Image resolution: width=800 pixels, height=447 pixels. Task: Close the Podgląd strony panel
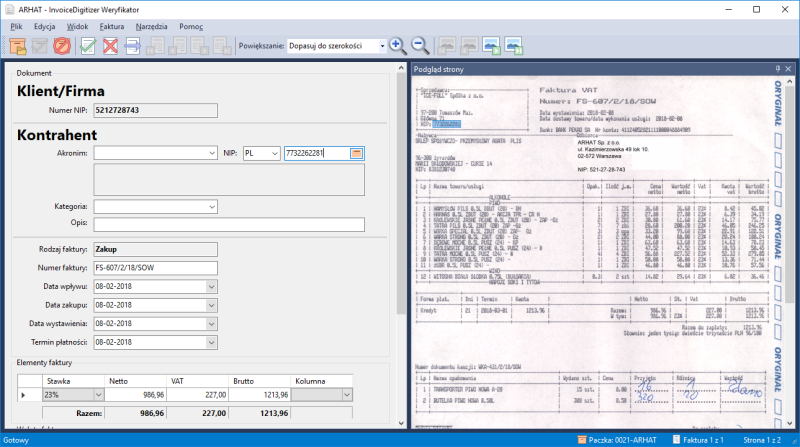(788, 69)
